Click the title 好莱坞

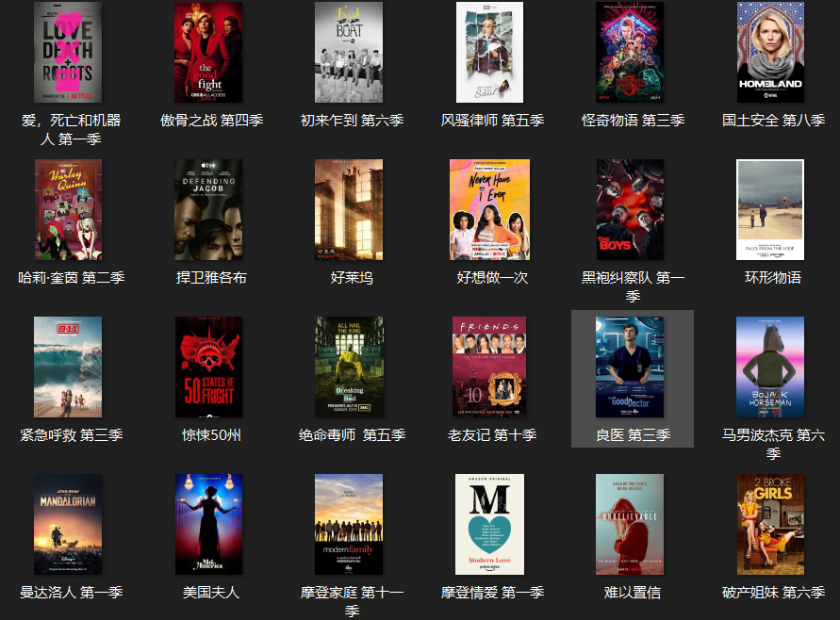click(x=352, y=278)
